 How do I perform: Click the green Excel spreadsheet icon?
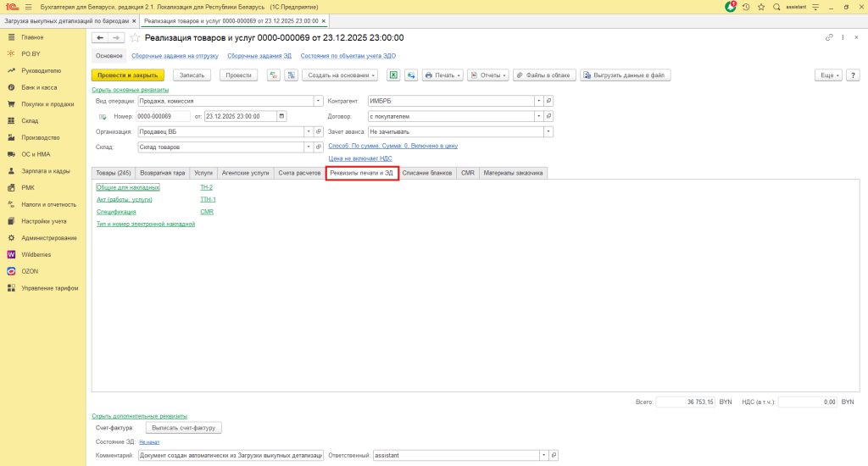click(393, 75)
